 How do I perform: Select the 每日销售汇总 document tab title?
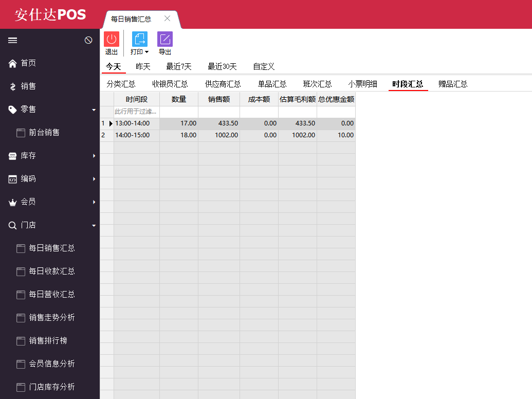(131, 19)
